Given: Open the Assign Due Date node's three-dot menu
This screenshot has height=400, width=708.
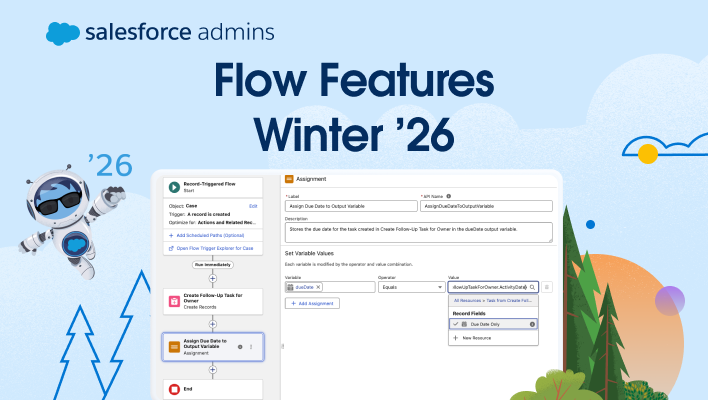Looking at the screenshot, I should tap(251, 347).
